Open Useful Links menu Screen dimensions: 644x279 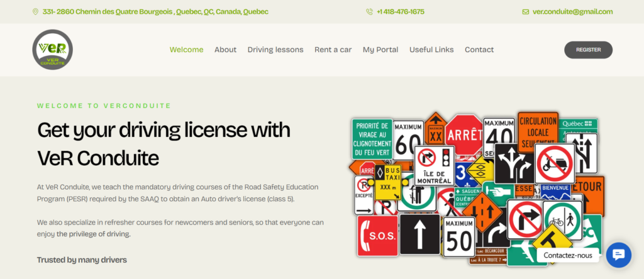[431, 50]
